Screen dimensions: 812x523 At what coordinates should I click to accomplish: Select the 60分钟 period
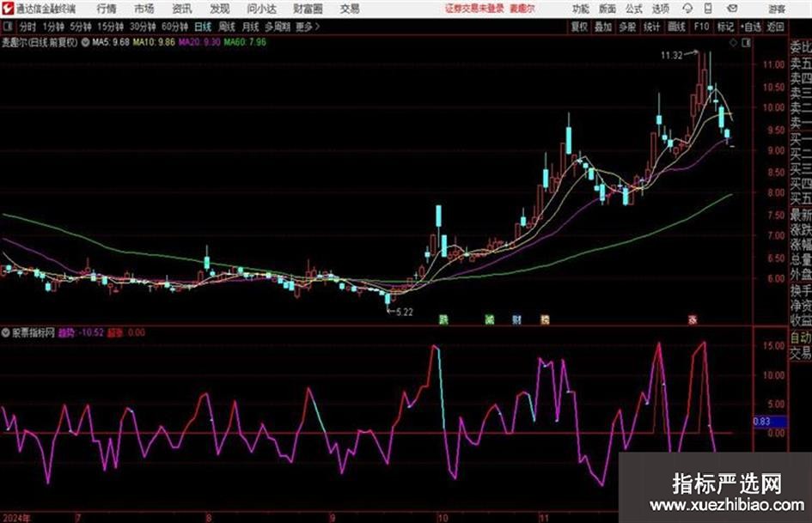point(174,27)
